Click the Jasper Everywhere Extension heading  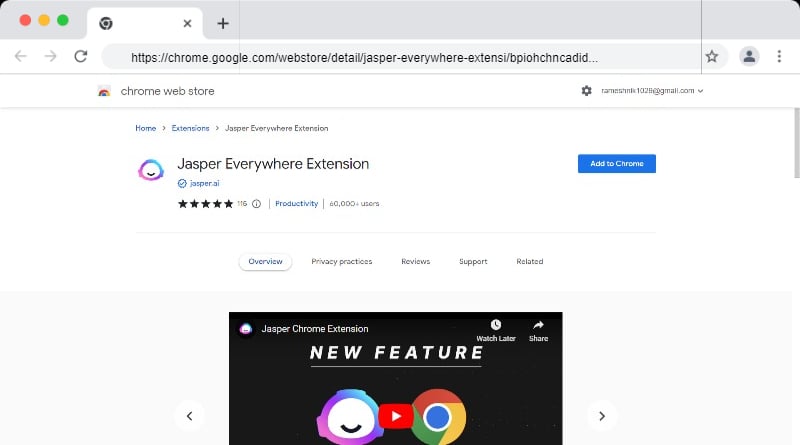point(273,164)
